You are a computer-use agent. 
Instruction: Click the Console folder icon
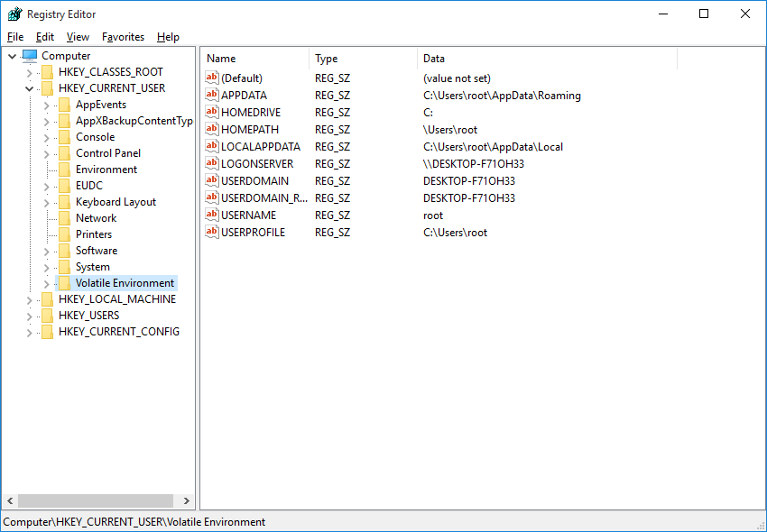[65, 137]
